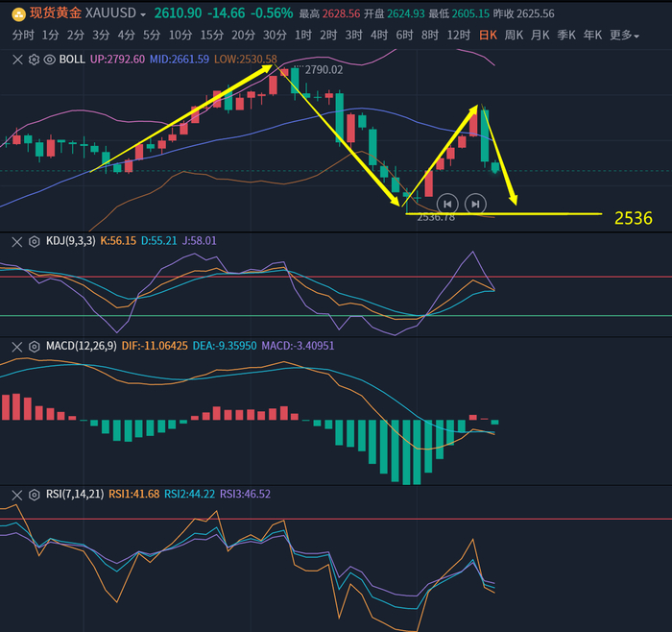
Task: Click the RSI(7,14,21) label
Action: click(x=75, y=494)
